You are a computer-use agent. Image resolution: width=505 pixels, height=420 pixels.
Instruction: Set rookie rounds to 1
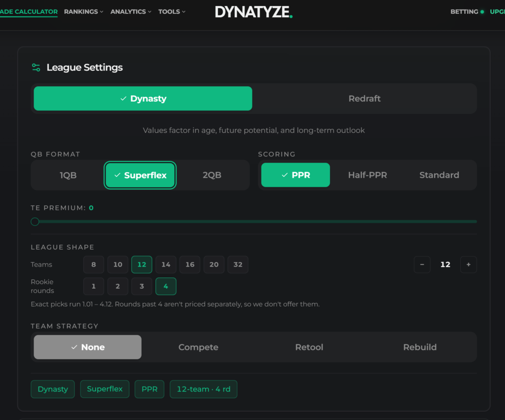tap(94, 286)
